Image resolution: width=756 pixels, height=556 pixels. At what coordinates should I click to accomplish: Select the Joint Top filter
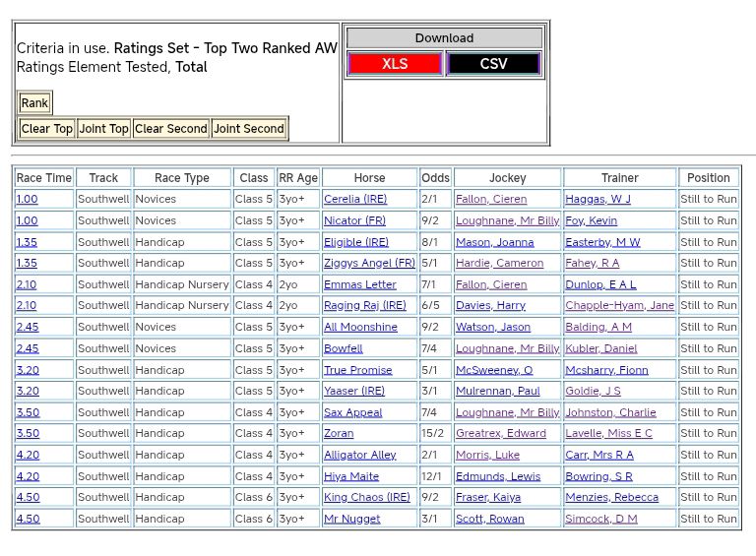[104, 129]
